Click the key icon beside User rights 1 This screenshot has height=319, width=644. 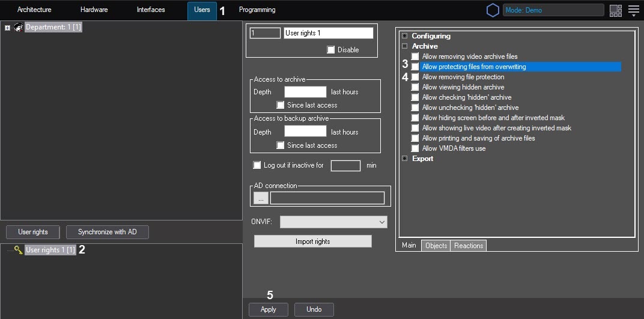(18, 250)
